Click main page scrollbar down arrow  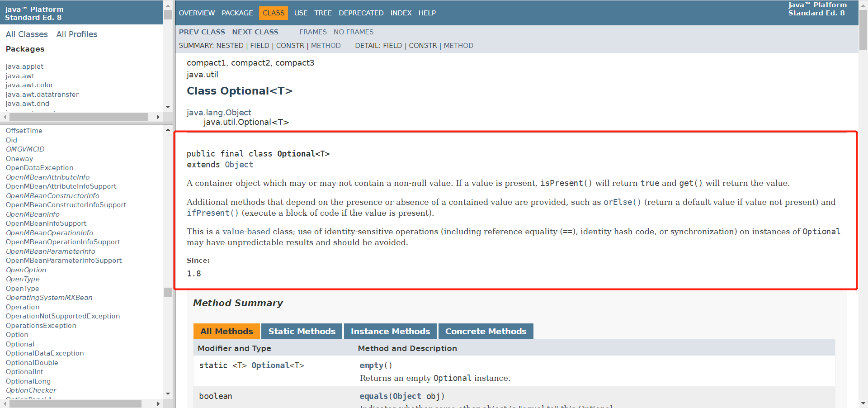[863, 403]
